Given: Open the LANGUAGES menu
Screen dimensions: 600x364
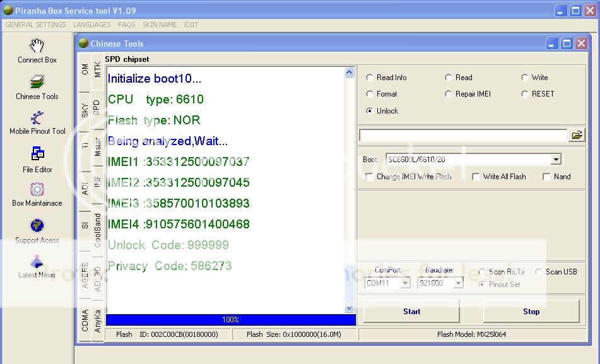Looking at the screenshot, I should (92, 25).
